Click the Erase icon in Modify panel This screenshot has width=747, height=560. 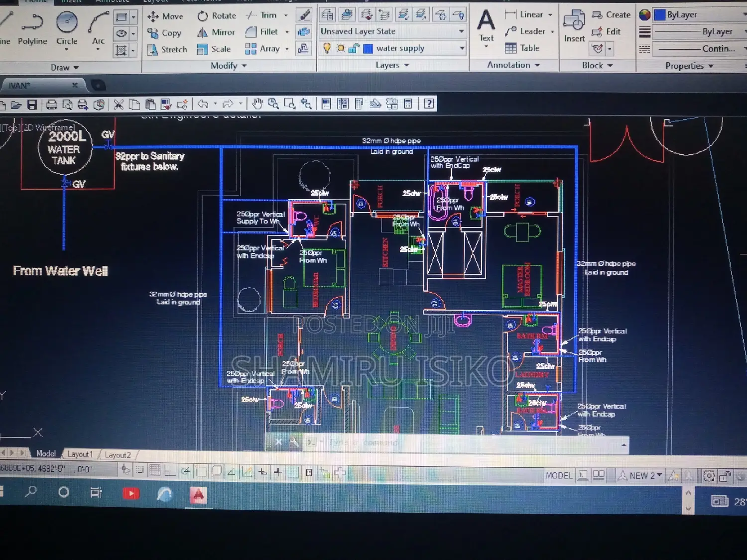tap(303, 15)
